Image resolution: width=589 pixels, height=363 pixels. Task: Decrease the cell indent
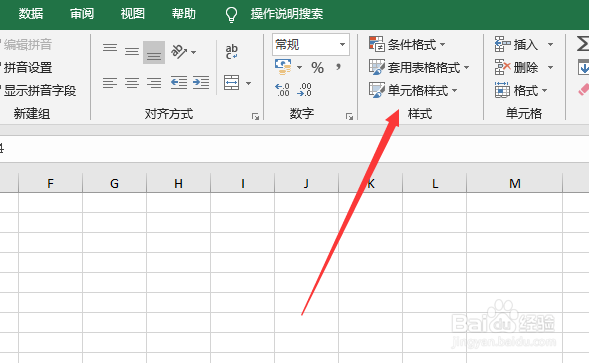(179, 82)
